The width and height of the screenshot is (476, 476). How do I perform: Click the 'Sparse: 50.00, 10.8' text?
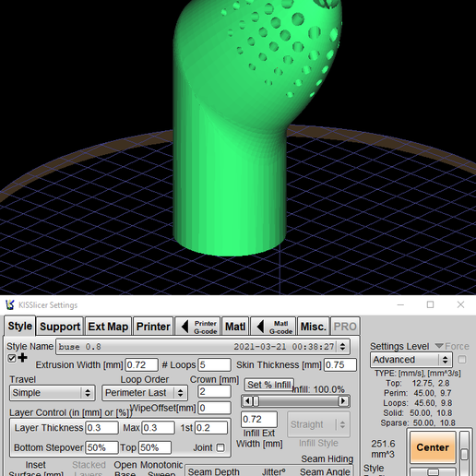tap(418, 422)
